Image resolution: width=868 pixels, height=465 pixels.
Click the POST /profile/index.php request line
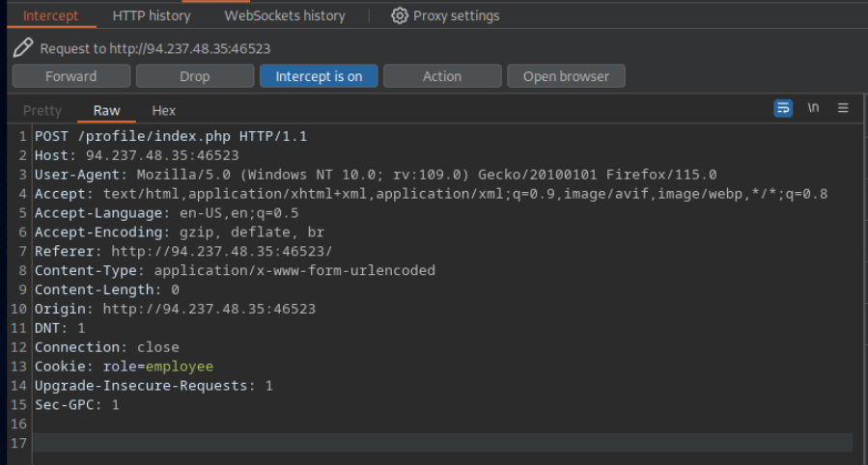[x=171, y=136]
